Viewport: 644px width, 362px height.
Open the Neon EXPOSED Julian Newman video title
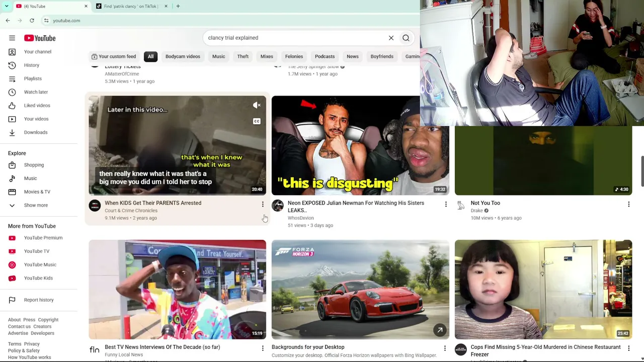pos(356,207)
